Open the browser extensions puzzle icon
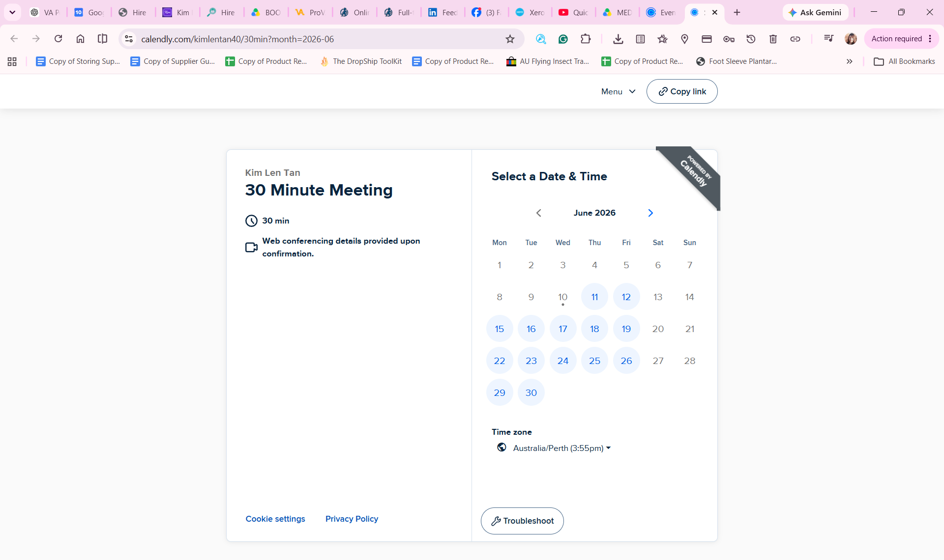944x560 pixels. click(x=586, y=39)
